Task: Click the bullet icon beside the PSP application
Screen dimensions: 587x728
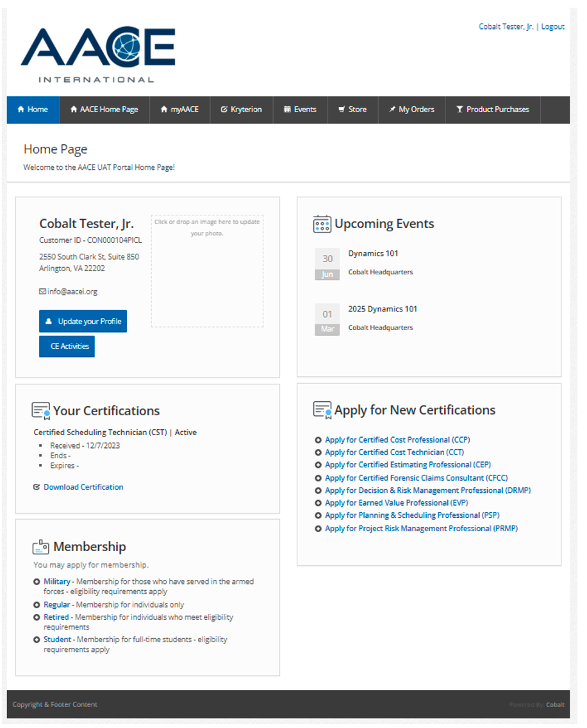Action: tap(318, 516)
